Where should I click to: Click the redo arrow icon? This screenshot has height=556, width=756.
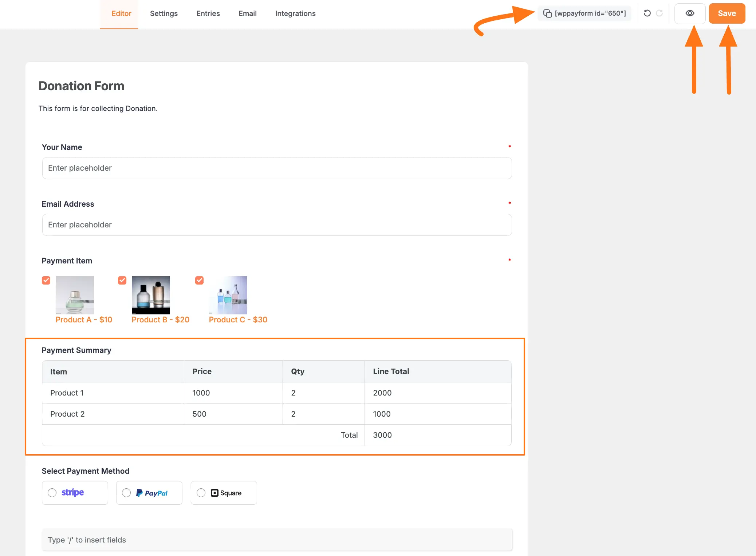pos(660,13)
